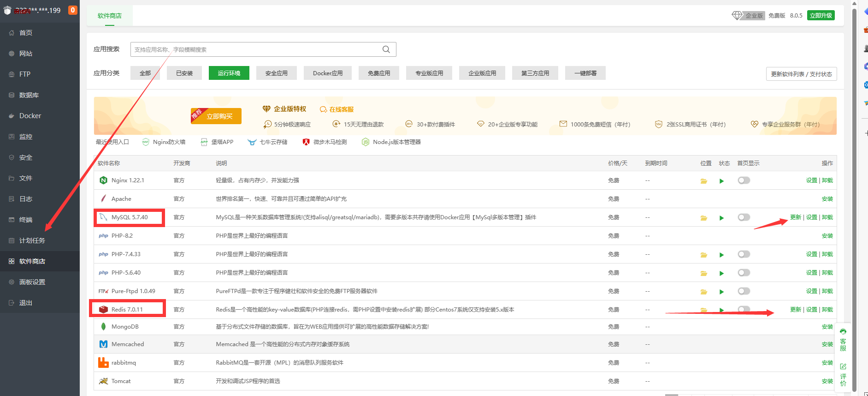Select the 免费应用 category filter

pos(379,73)
